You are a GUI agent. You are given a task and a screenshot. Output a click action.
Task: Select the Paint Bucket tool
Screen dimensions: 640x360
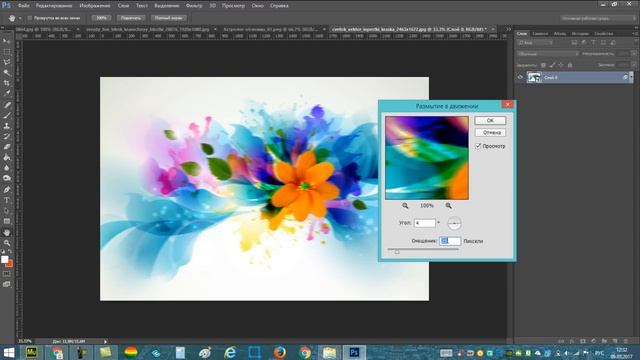7,158
